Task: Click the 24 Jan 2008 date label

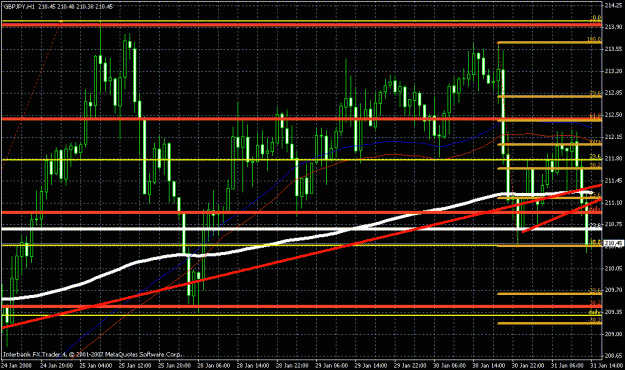Action: click(x=16, y=366)
